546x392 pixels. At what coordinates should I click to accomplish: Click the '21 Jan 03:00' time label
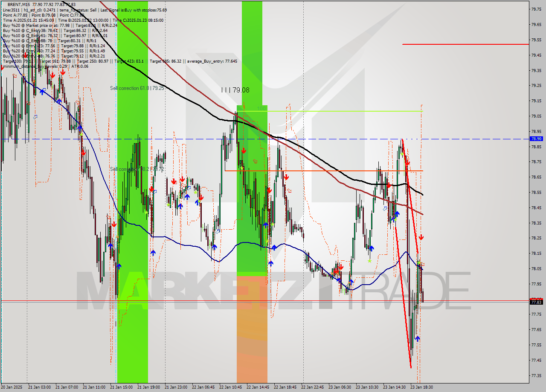pyautogui.click(x=39, y=387)
